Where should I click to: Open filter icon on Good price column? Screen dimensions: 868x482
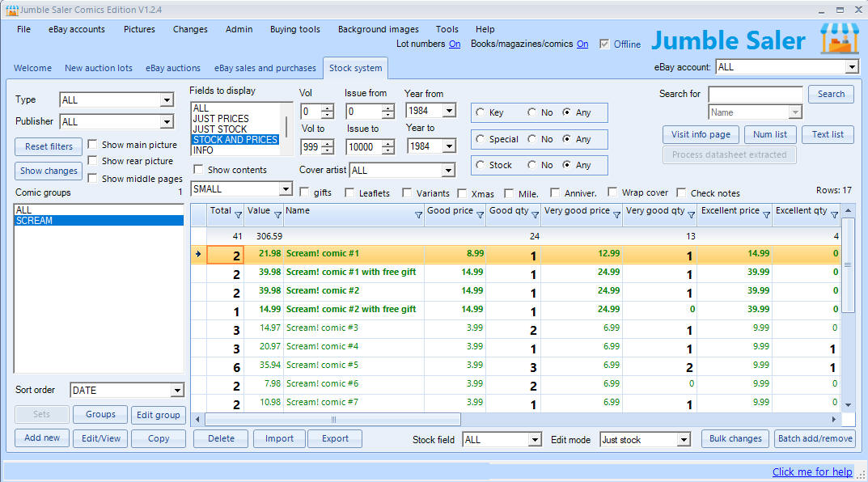pos(480,215)
